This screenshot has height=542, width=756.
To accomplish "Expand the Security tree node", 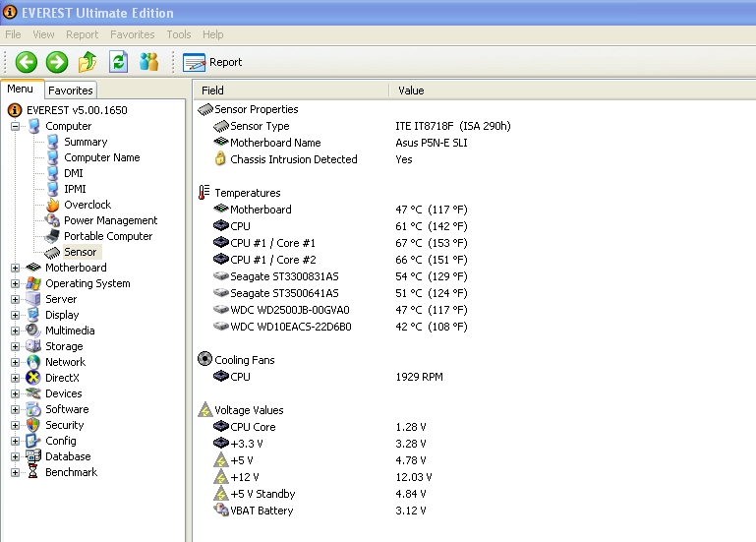I will (15, 425).
